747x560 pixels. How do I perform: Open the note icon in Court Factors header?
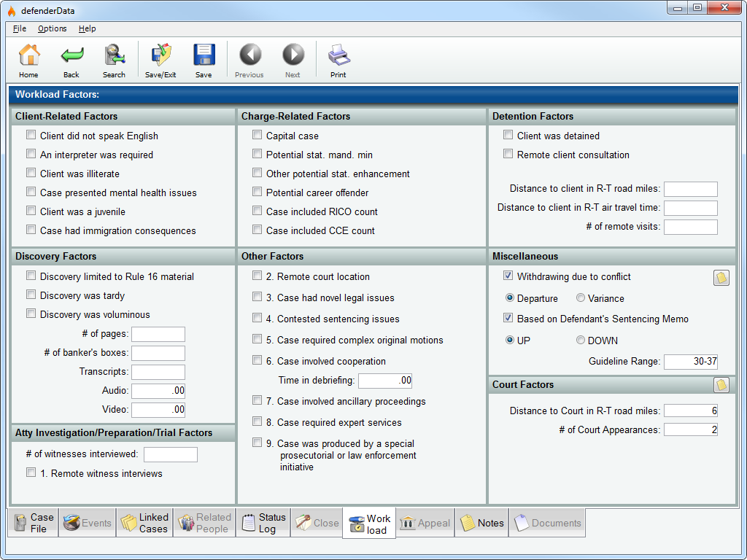click(x=721, y=385)
